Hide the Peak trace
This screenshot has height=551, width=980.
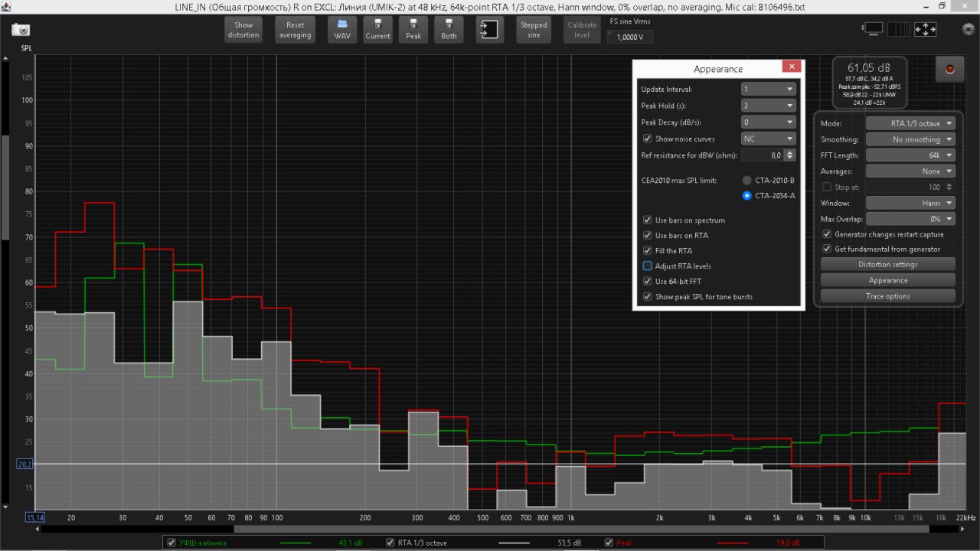pos(609,543)
